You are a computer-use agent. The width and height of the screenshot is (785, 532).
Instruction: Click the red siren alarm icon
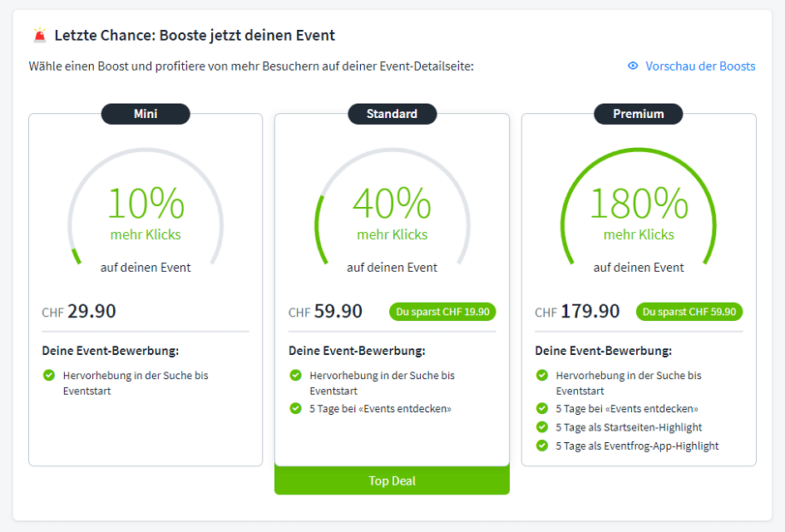(39, 35)
